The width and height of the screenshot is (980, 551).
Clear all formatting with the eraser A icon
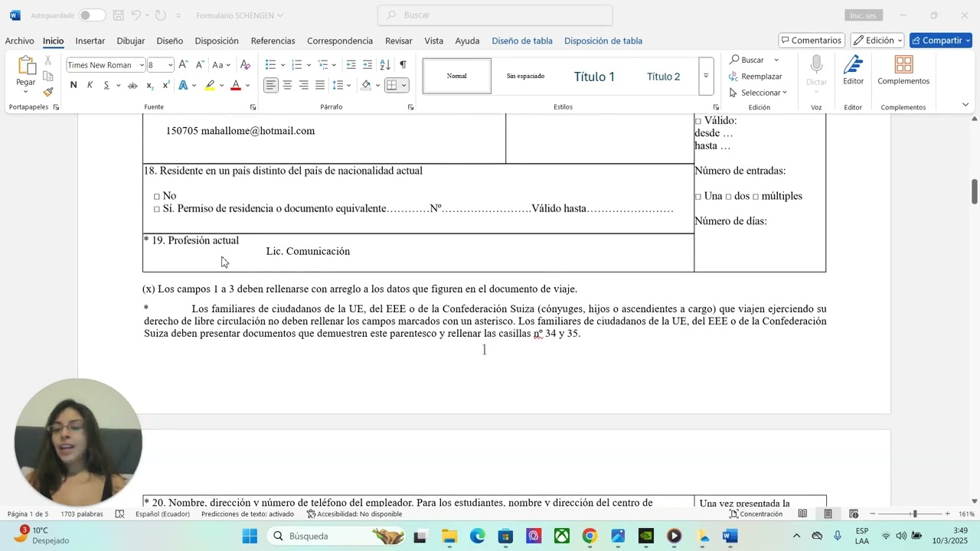pos(245,65)
